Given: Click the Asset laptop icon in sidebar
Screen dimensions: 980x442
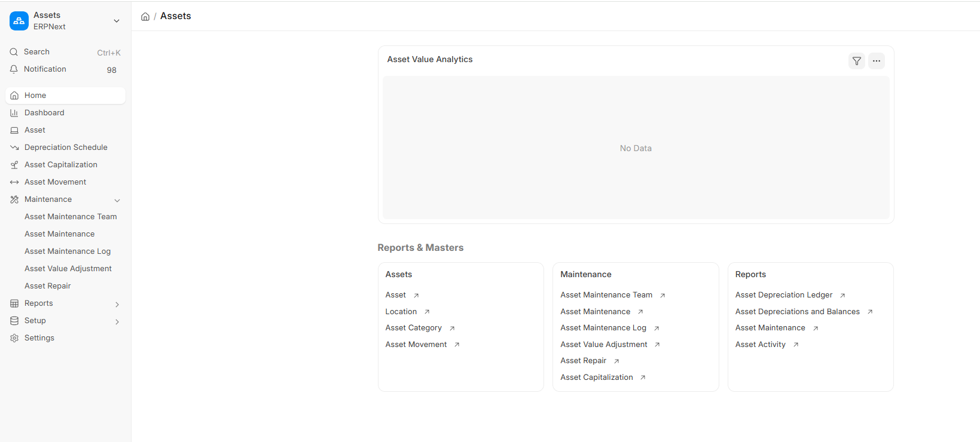Looking at the screenshot, I should pos(14,130).
